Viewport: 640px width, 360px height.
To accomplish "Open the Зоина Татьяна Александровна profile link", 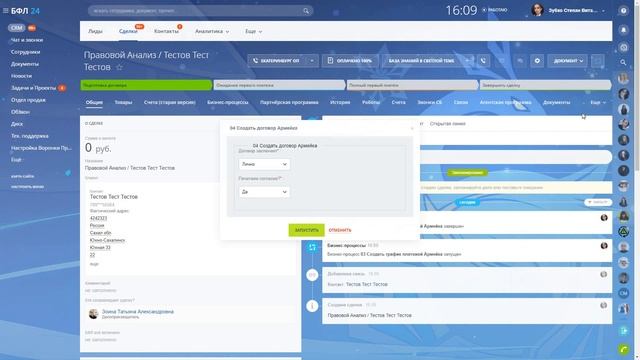I will tap(138, 311).
